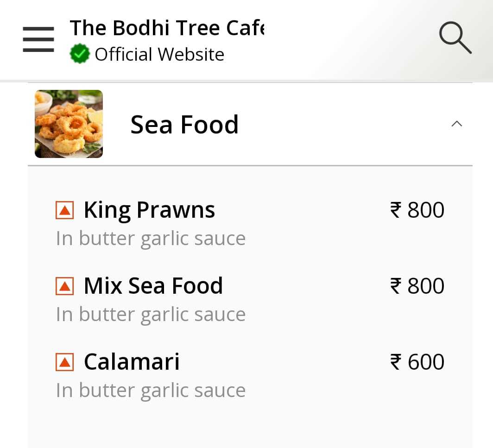The image size is (493, 448).
Task: Click the non-veg indicator beside King Prawns
Action: point(65,209)
